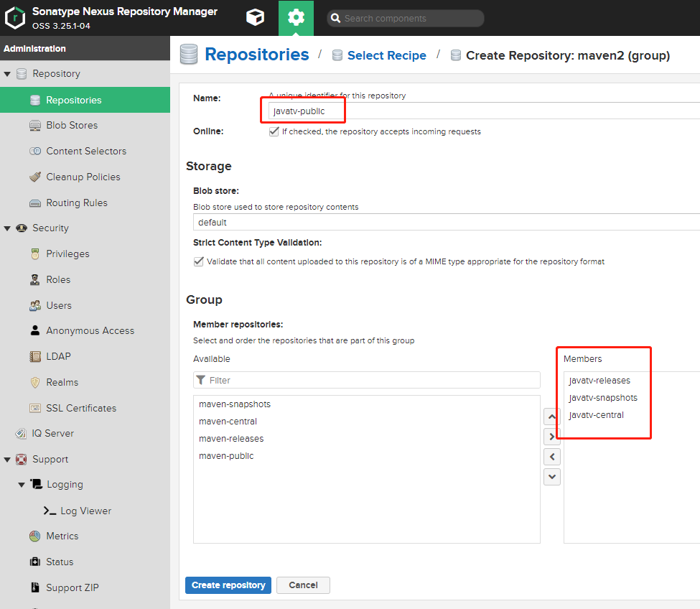This screenshot has height=609, width=700.
Task: Collapse the Security tree section
Action: point(7,228)
